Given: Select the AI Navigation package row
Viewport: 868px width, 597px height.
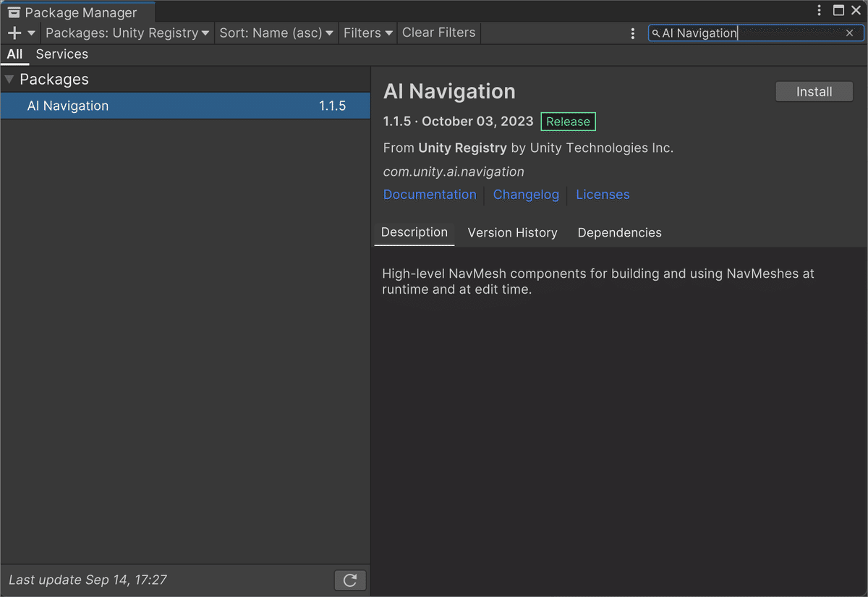Looking at the screenshot, I should pos(185,106).
